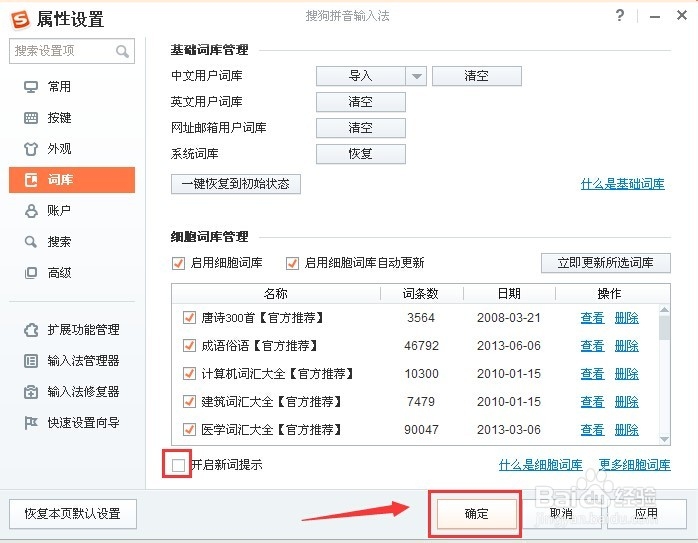
Task: Click 恢复 for 系统词库
Action: click(x=361, y=154)
